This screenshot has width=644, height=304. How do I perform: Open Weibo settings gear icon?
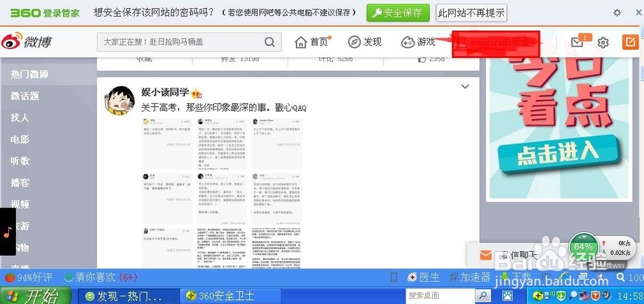[603, 43]
